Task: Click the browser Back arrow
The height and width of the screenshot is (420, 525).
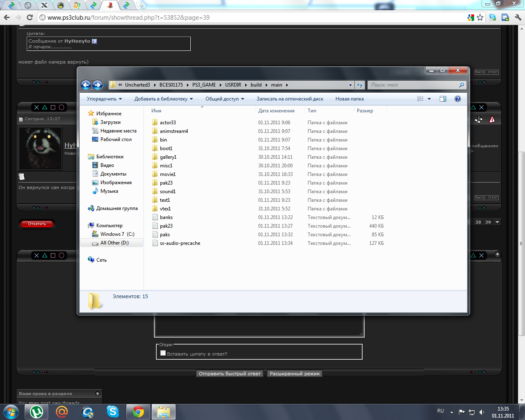Action: pos(7,17)
